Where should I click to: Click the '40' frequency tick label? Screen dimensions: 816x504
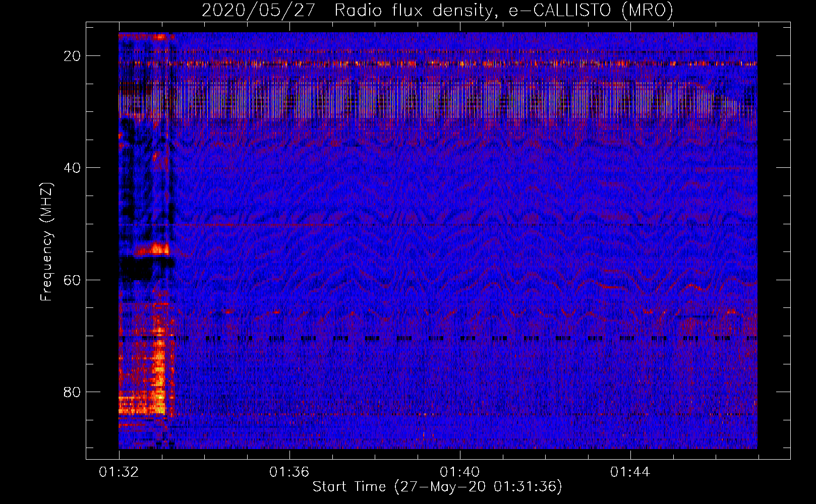tap(72, 168)
